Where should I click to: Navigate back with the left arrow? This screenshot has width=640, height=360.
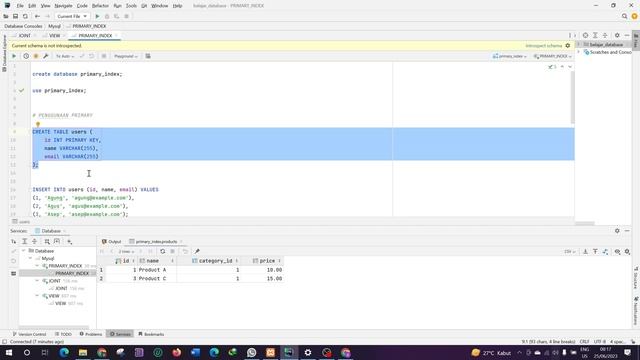pyautogui.click(x=37, y=16)
